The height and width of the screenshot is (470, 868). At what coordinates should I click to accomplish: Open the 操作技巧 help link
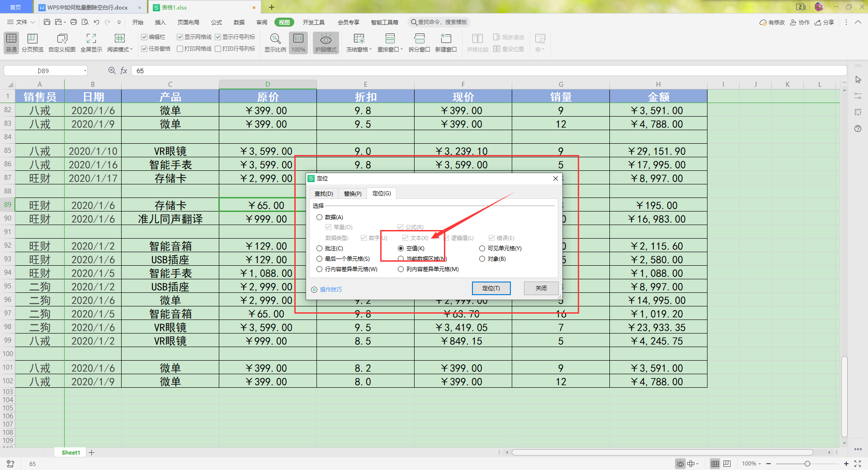click(330, 290)
